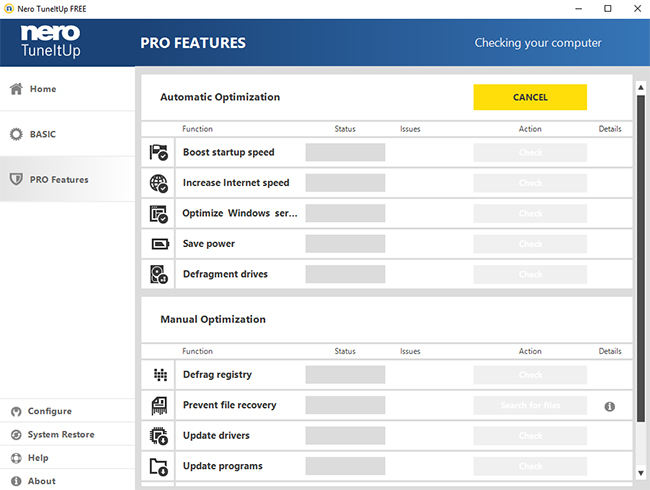Click the Save power battery icon

159,244
